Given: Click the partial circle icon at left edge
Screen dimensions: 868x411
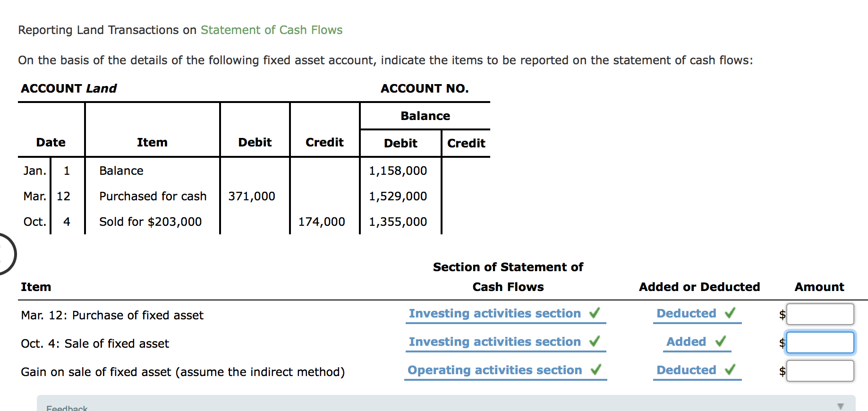Looking at the screenshot, I should (6, 254).
